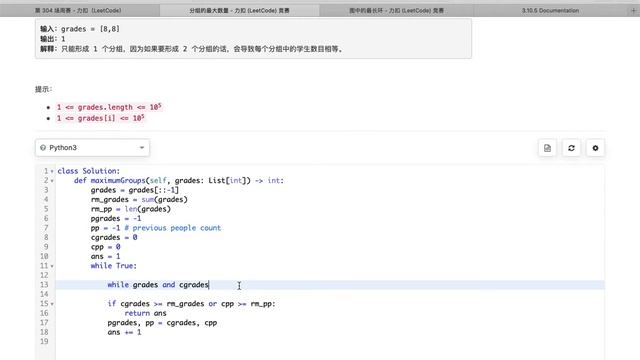The image size is (640, 360).
Task: Click the 'ans += 1' code line
Action: pos(124,332)
